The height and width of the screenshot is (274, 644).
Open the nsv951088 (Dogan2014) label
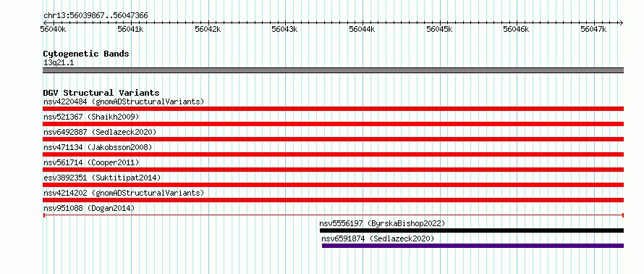[x=89, y=208]
